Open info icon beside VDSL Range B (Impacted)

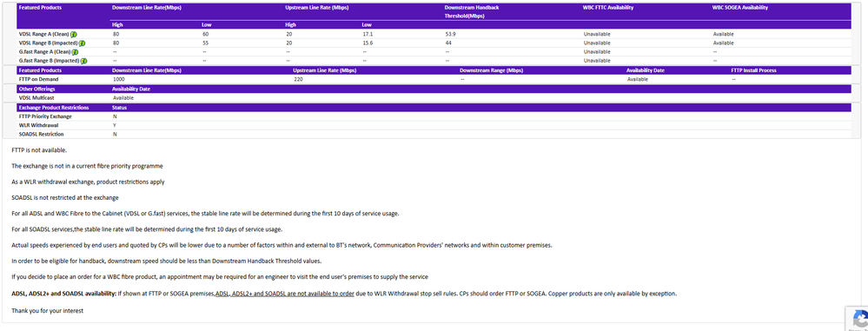82,43
